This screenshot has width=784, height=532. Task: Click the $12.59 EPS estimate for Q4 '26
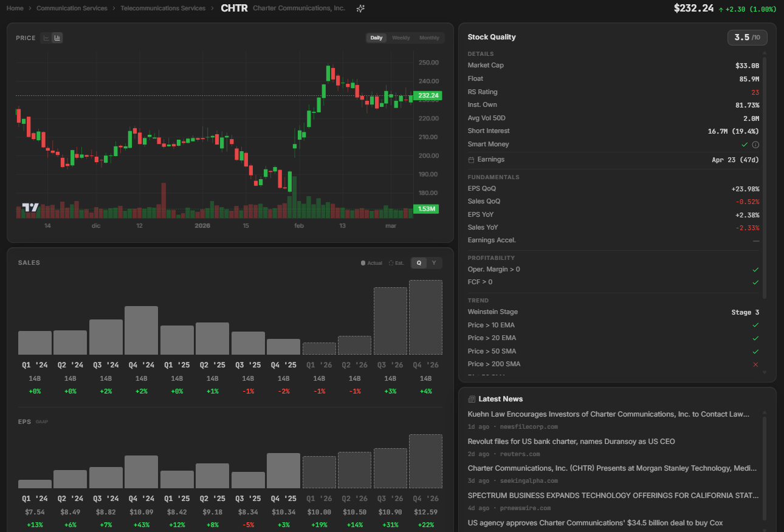click(x=425, y=512)
